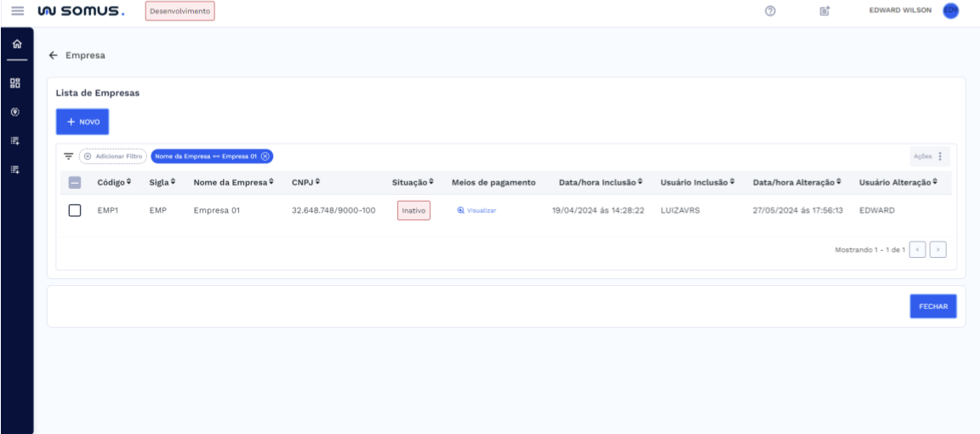Sort by Código column
The width and height of the screenshot is (980, 434).
(113, 183)
